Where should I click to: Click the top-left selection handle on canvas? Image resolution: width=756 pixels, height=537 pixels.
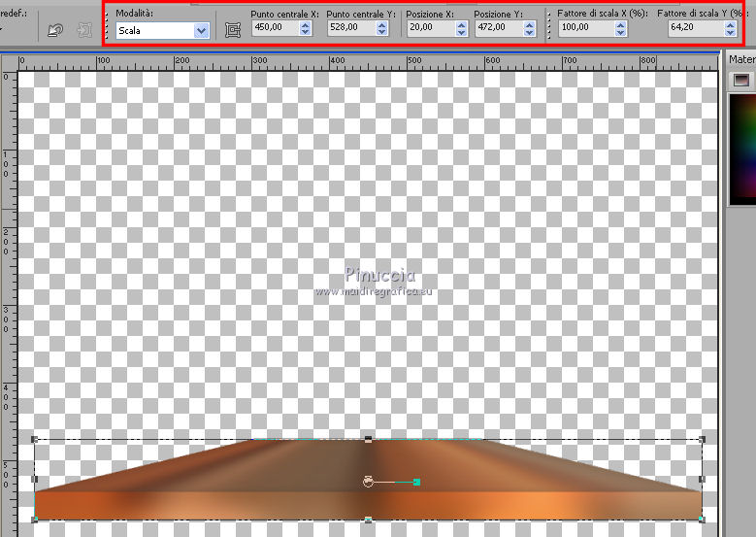click(x=34, y=439)
